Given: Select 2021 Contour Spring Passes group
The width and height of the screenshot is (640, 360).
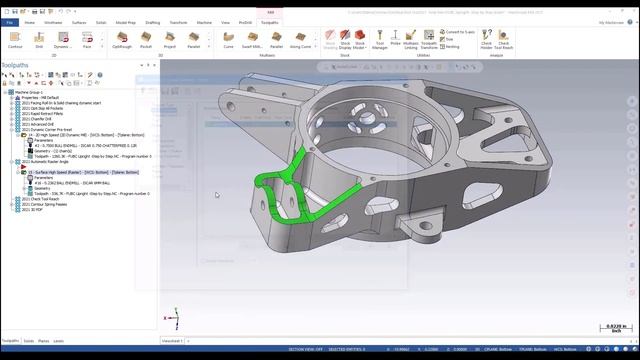Looking at the screenshot, I should coord(44,204).
